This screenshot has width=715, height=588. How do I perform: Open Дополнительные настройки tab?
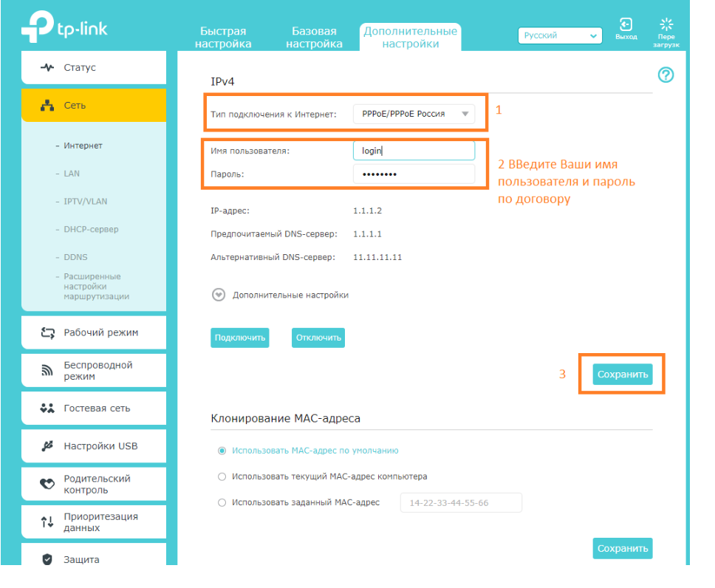click(x=410, y=38)
